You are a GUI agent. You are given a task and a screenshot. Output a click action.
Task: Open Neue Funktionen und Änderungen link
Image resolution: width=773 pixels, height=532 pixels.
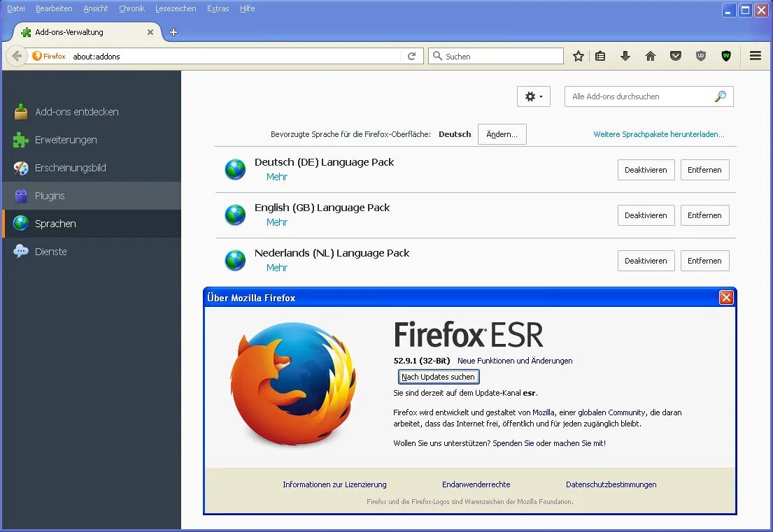coord(515,361)
